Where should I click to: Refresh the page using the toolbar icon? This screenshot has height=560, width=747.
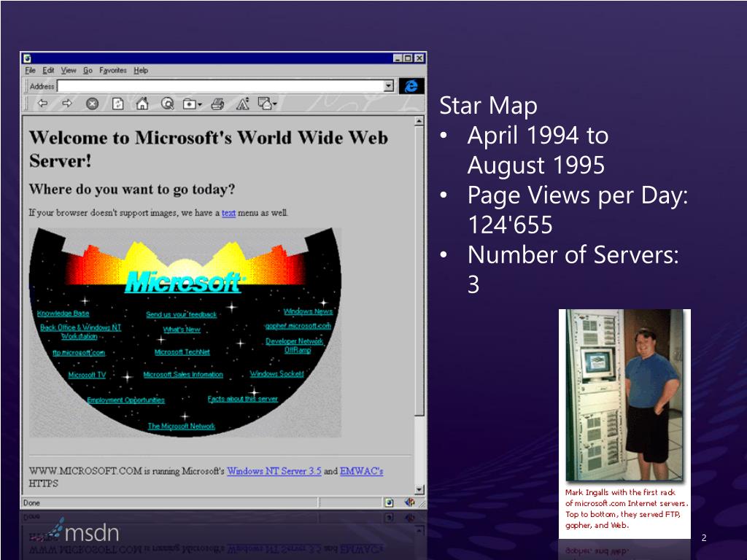[x=117, y=104]
